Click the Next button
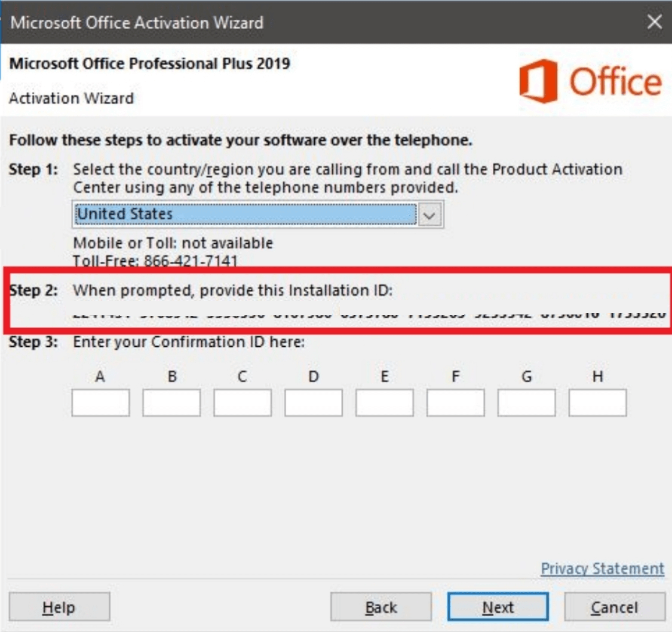 (x=498, y=607)
